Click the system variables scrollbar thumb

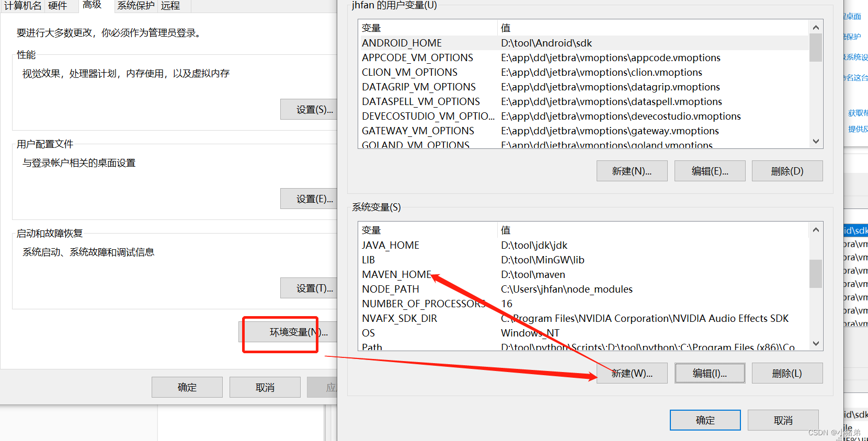pyautogui.click(x=816, y=274)
